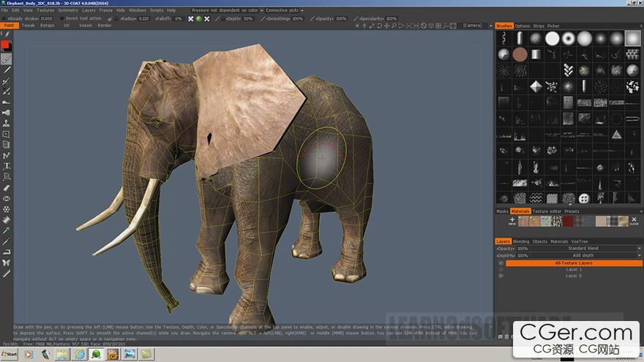Image resolution: width=644 pixels, height=362 pixels.
Task: Select the starburst brush alpha
Action: (568, 86)
